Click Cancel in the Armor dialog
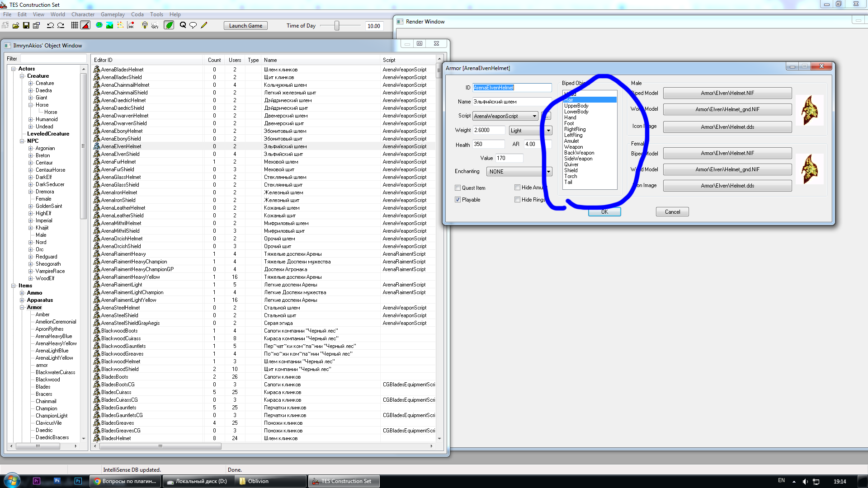Viewport: 868px width, 488px height. click(672, 212)
